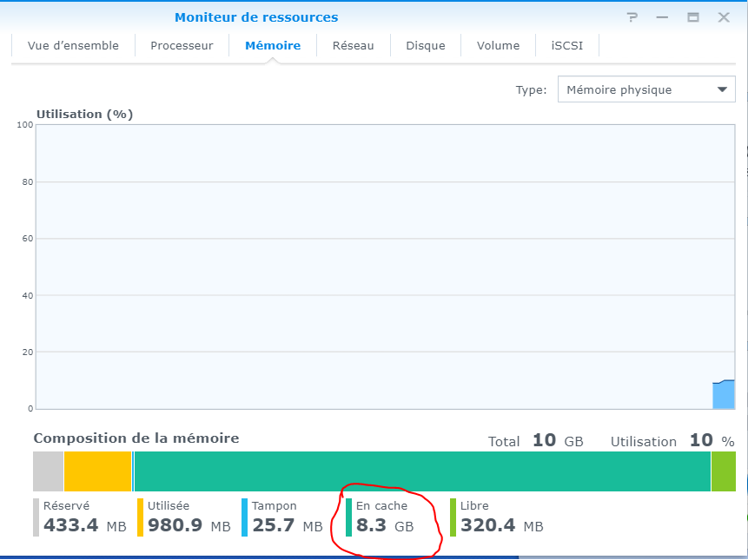Go to the Réseau tab
Screen dimensions: 748x560
point(353,46)
